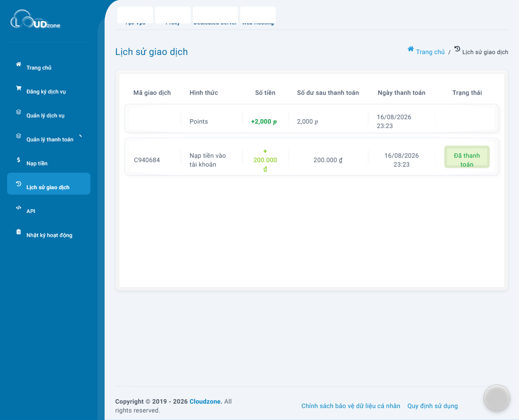Click the Ngày thanh toán column header
This screenshot has width=519, height=420.
[402, 93]
